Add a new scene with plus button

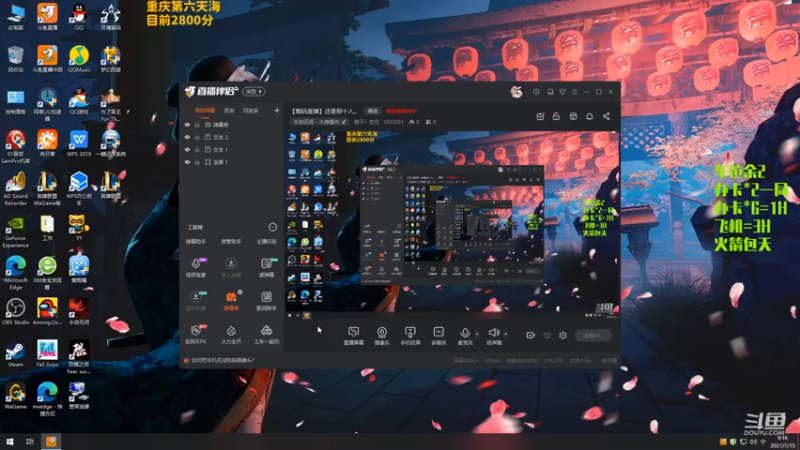(277, 110)
